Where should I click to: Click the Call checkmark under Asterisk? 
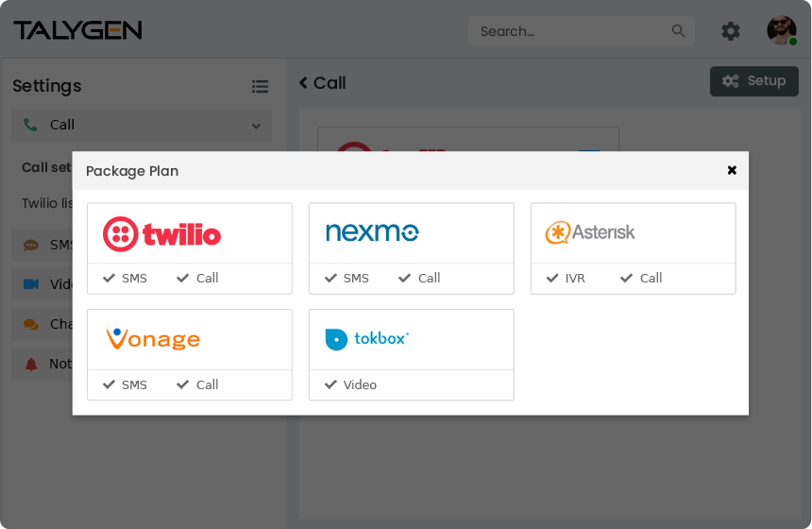[626, 279]
